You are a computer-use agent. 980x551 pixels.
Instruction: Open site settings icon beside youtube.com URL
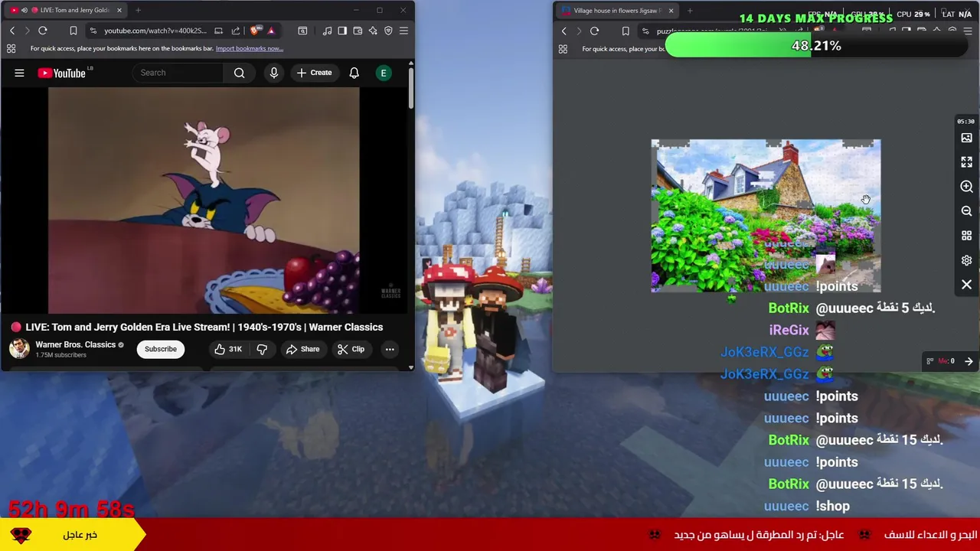(93, 31)
